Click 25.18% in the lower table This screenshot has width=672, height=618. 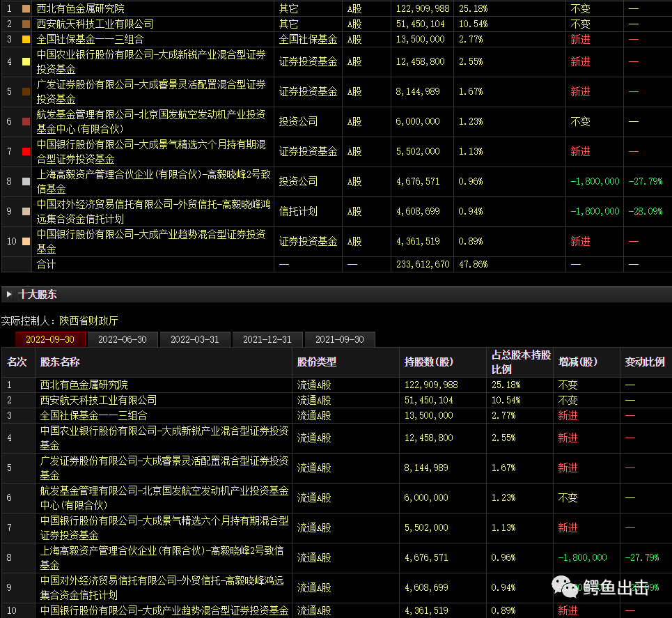506,385
